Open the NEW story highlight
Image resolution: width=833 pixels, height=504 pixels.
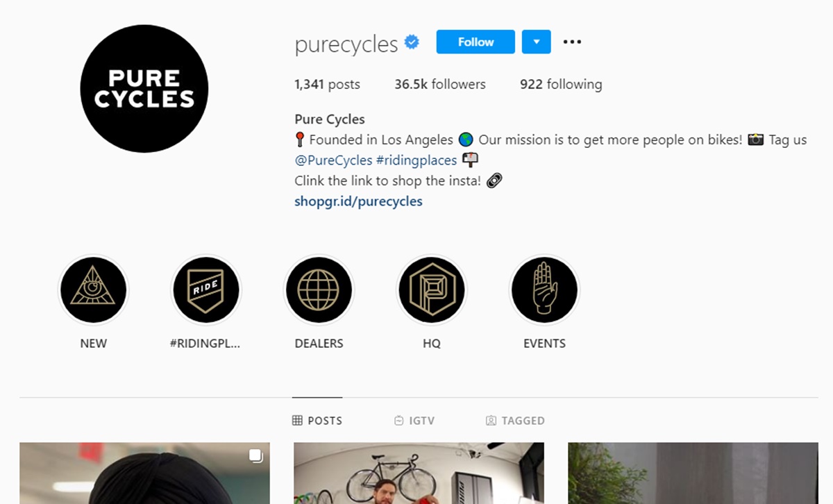click(94, 290)
